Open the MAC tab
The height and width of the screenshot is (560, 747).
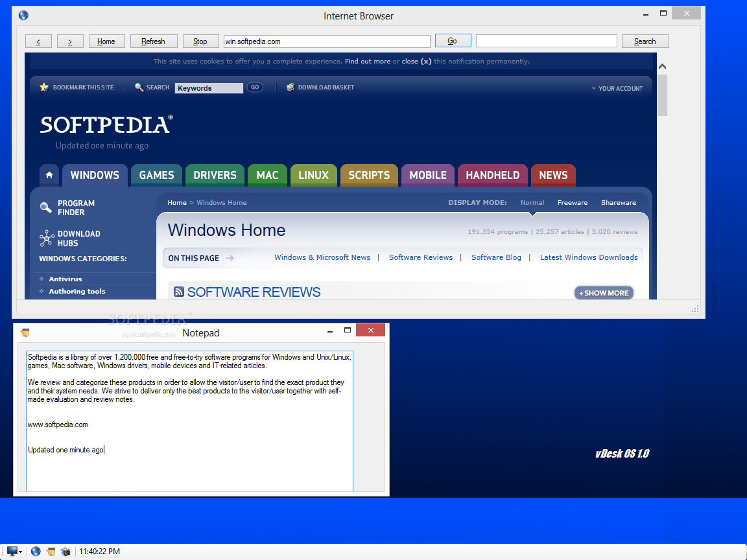pyautogui.click(x=267, y=175)
